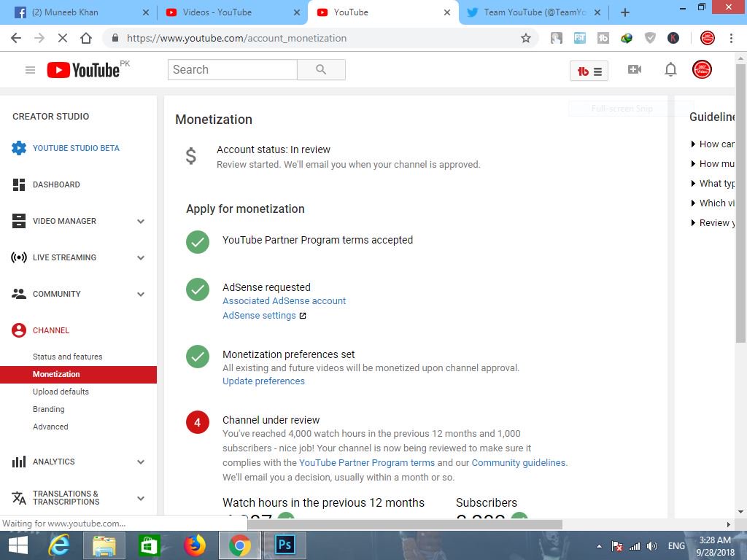Expand the Translations & Transcriptions chevron
This screenshot has width=747, height=560.
(141, 498)
